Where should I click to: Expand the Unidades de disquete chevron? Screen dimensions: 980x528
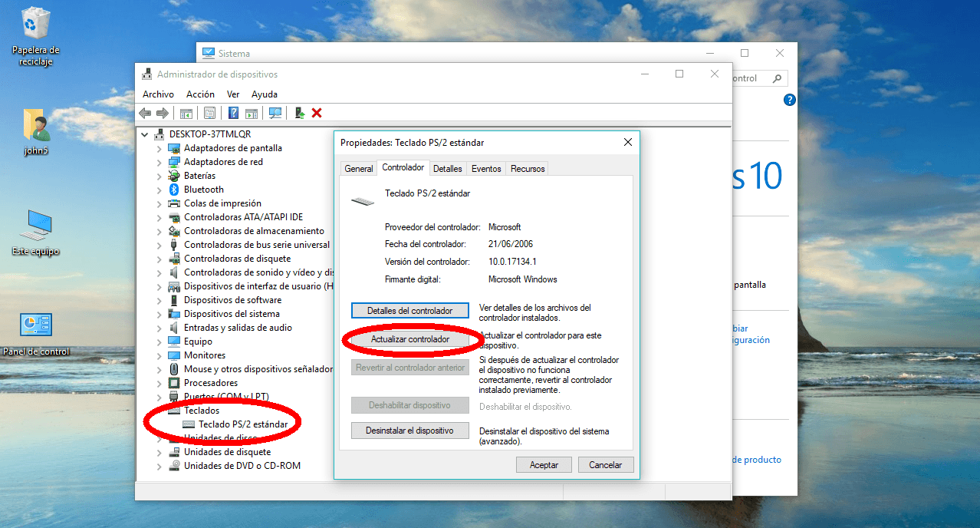(159, 452)
